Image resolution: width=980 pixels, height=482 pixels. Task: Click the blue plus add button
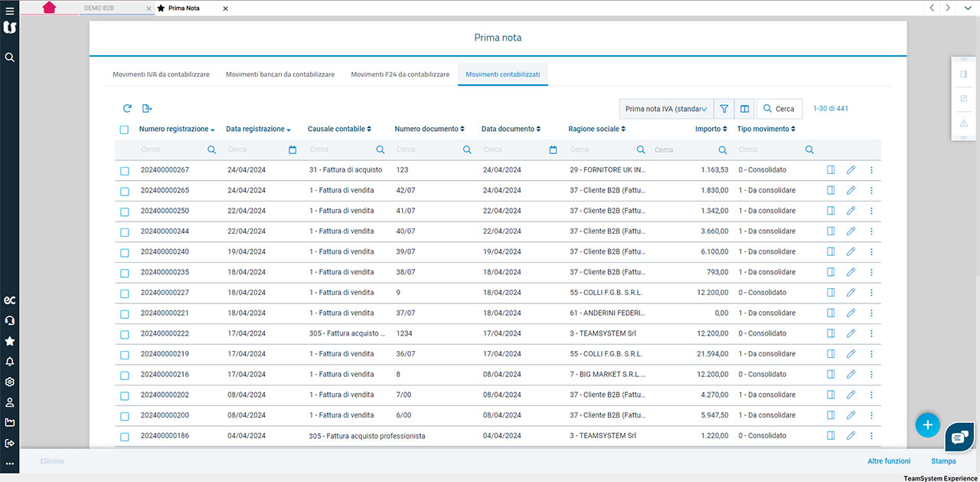point(927,425)
